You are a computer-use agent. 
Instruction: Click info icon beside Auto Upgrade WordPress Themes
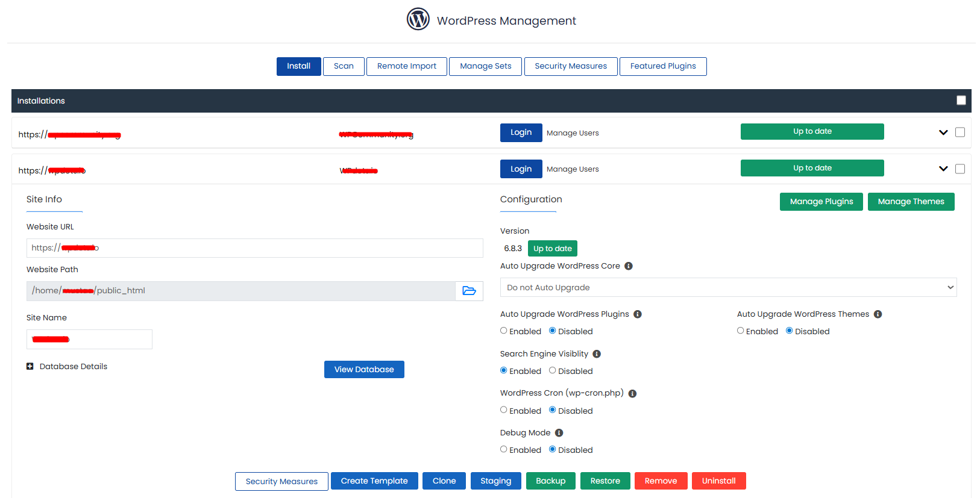pyautogui.click(x=878, y=314)
